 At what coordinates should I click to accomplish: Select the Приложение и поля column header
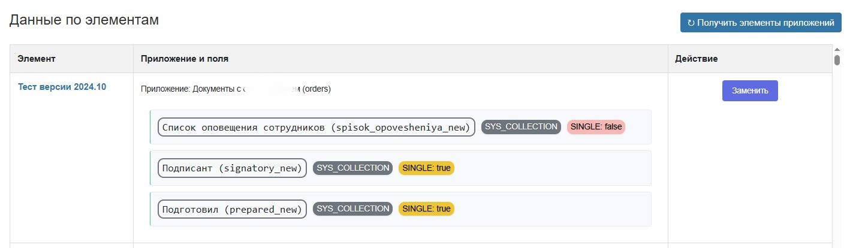tap(185, 59)
